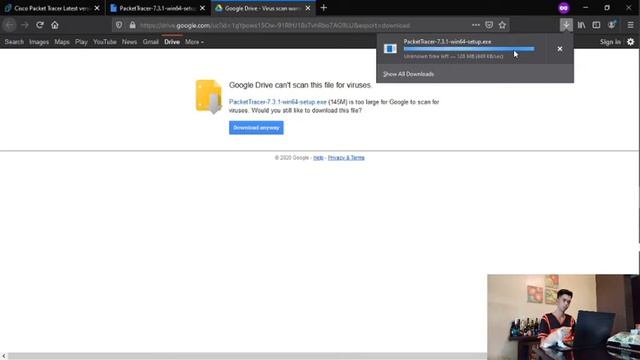
Task: Toggle the downloads arrow toolbar button
Action: click(x=566, y=25)
